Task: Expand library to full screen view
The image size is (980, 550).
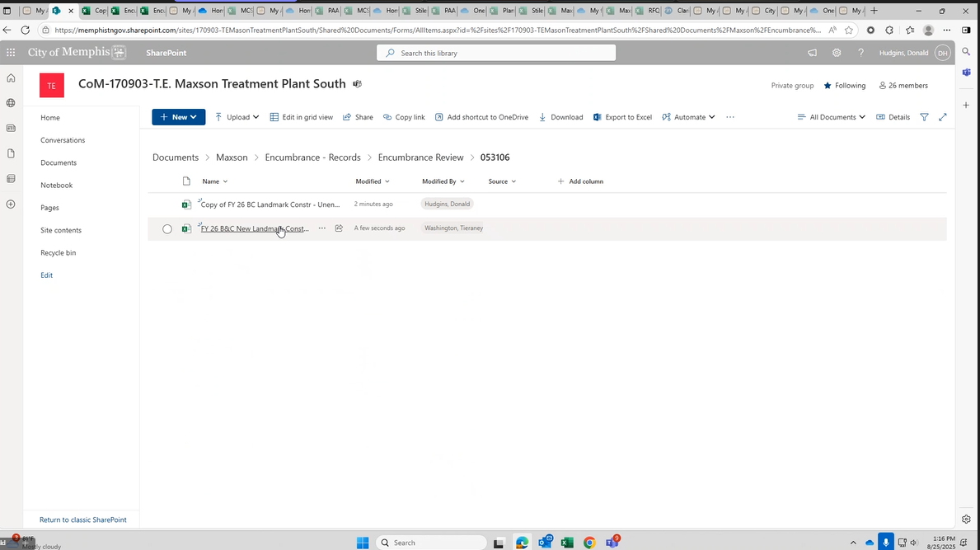Action: (x=943, y=117)
